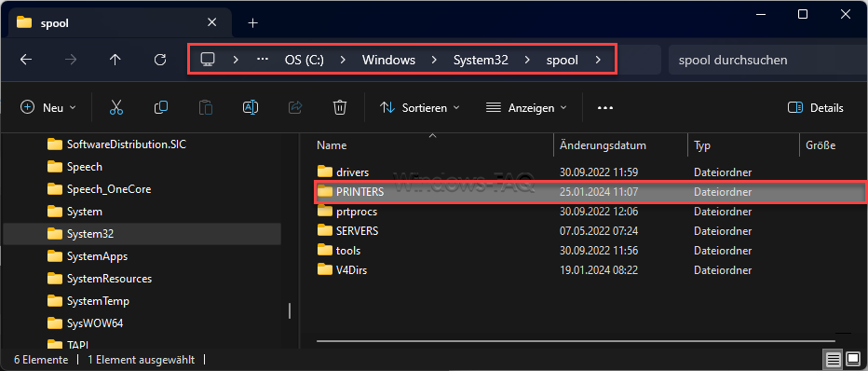This screenshot has width=868, height=371.
Task: Open the Sortieren dropdown
Action: [420, 107]
